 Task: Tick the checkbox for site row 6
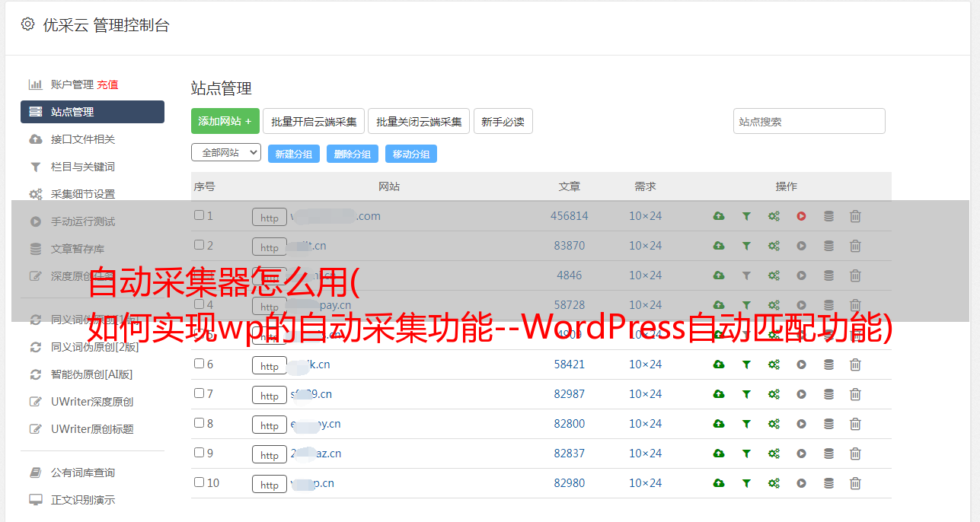[199, 364]
